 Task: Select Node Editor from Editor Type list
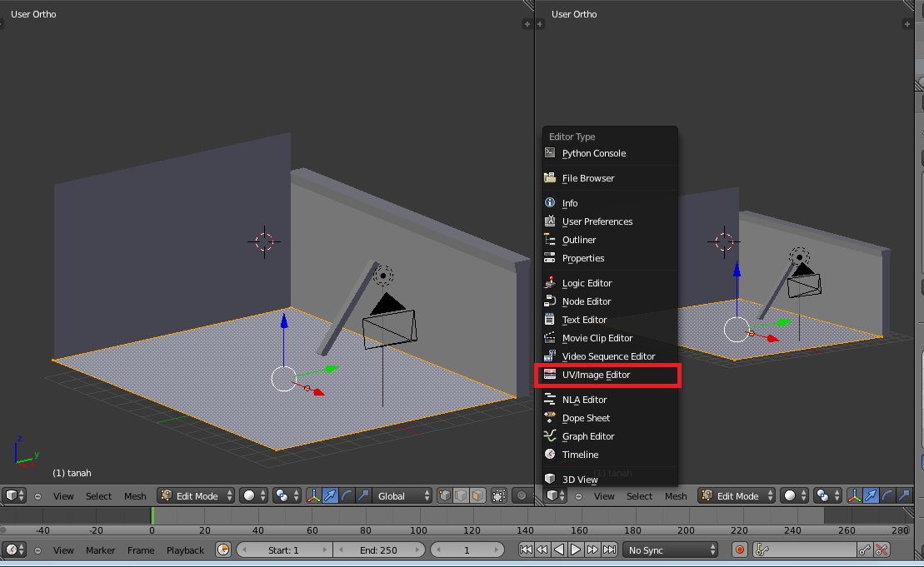610,301
